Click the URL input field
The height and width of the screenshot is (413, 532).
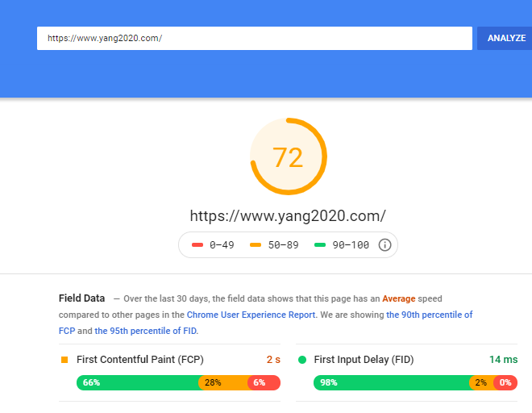[255, 39]
